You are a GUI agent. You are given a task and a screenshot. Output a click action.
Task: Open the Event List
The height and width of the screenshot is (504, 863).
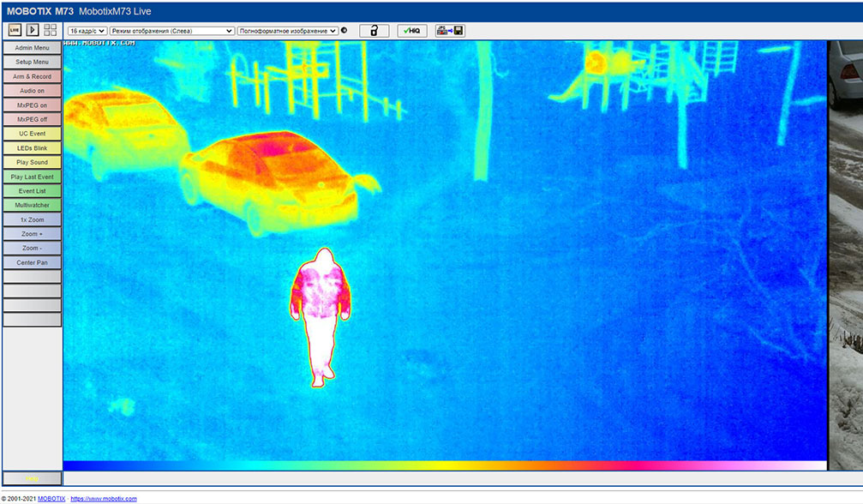pyautogui.click(x=32, y=191)
